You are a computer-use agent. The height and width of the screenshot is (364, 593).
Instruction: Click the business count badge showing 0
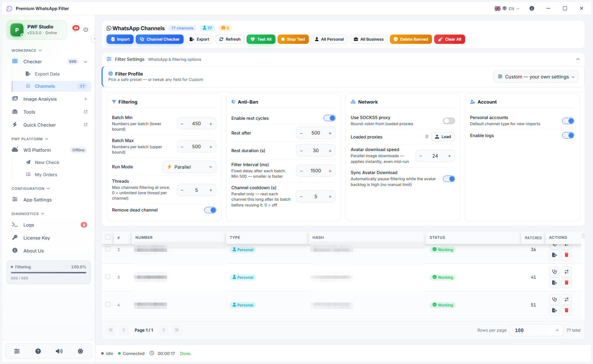click(x=225, y=28)
